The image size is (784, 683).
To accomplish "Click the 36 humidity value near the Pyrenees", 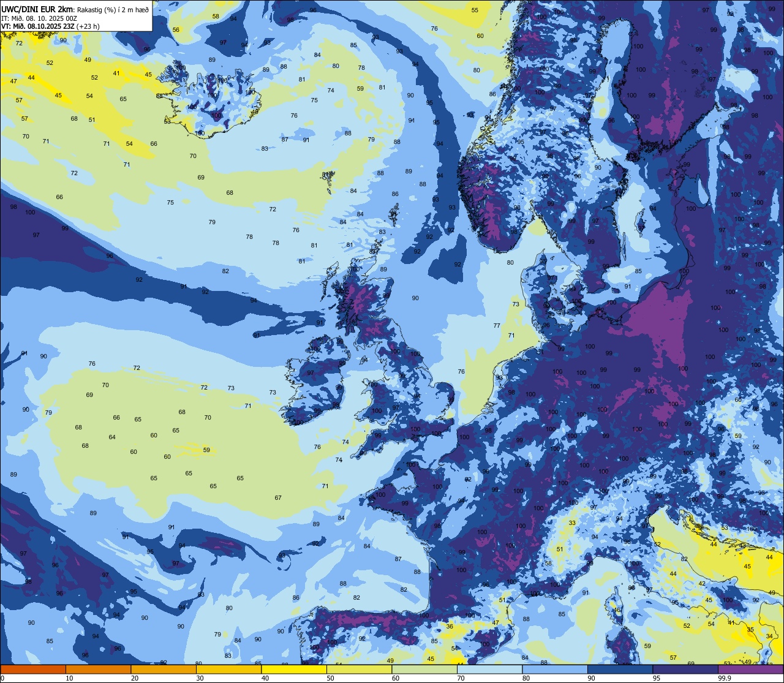I will [x=450, y=626].
